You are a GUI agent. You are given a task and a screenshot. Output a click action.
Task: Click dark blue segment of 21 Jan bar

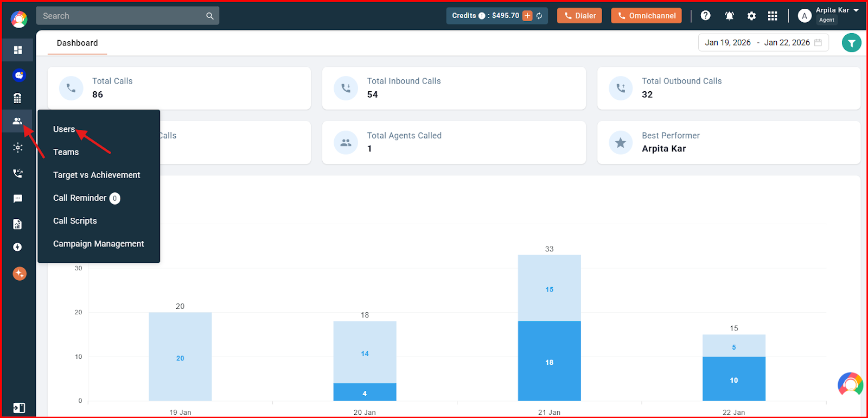(x=549, y=361)
